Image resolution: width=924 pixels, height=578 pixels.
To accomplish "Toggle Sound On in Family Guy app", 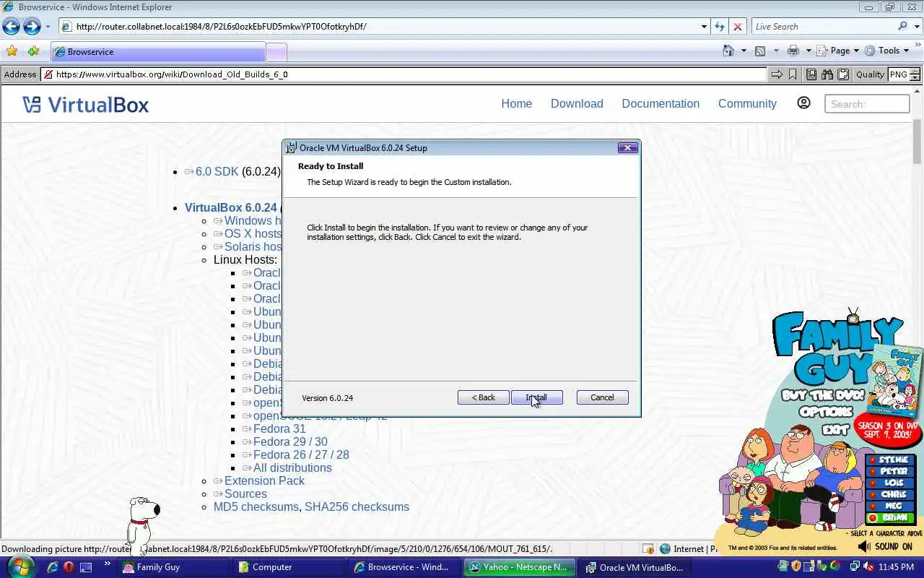I will 886,547.
